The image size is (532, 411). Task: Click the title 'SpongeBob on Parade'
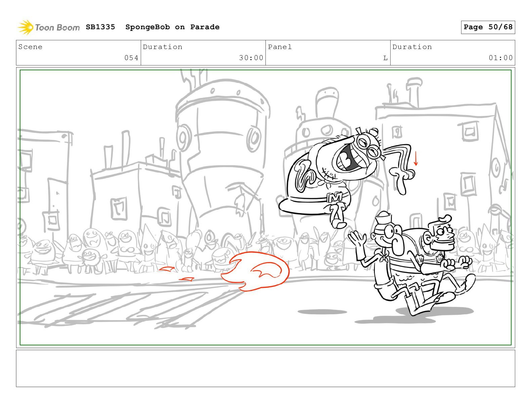[x=172, y=27]
